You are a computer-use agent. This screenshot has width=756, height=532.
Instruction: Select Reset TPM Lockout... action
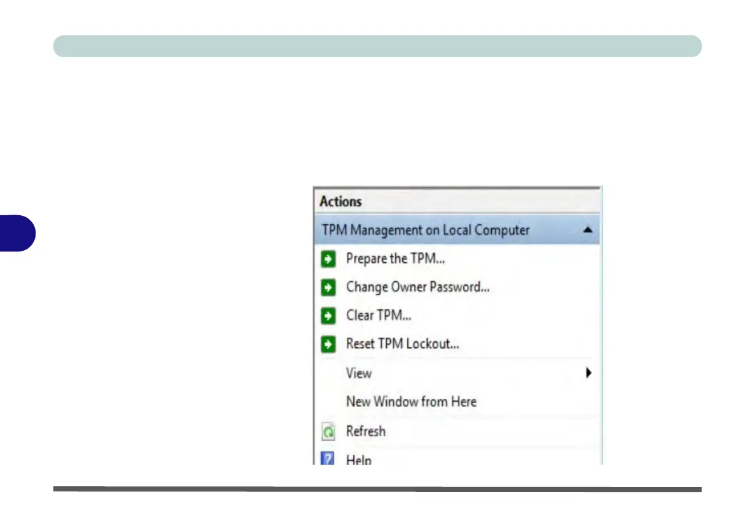click(402, 344)
